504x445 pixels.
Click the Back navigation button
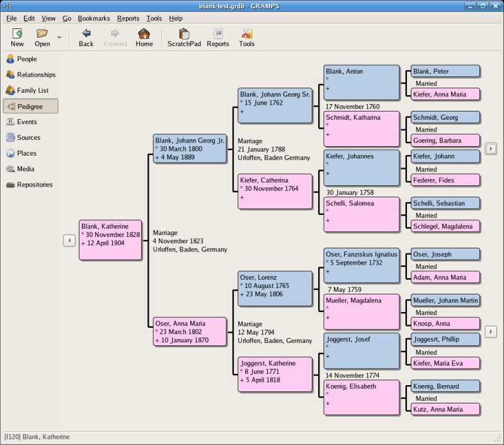[x=86, y=37]
